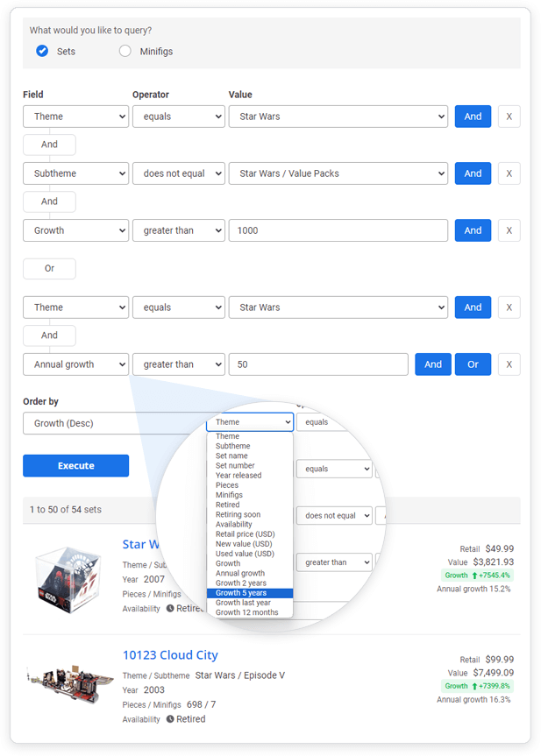The image size is (541, 756).
Task: Click the blue Or button
Action: [x=473, y=364]
